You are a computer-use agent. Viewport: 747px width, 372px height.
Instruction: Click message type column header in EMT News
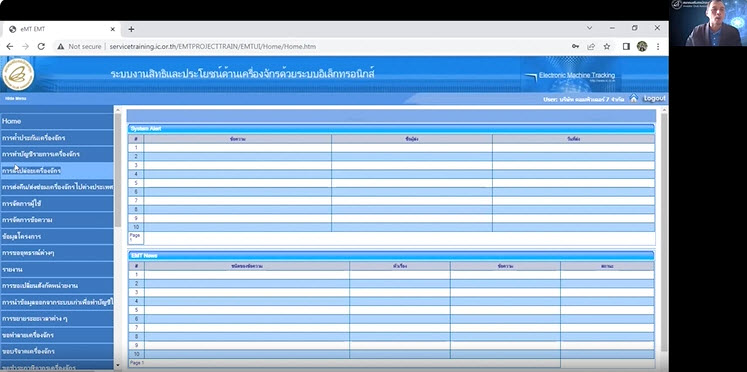[247, 266]
